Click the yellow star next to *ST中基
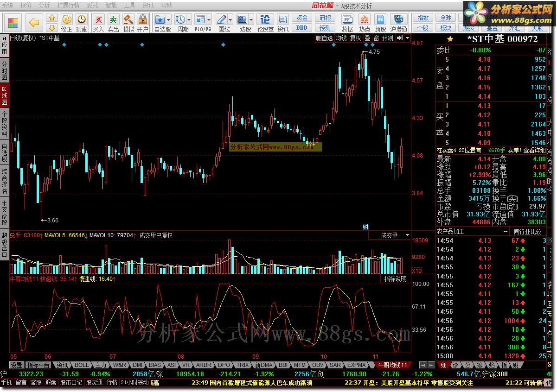557x392 pixels. (450, 39)
